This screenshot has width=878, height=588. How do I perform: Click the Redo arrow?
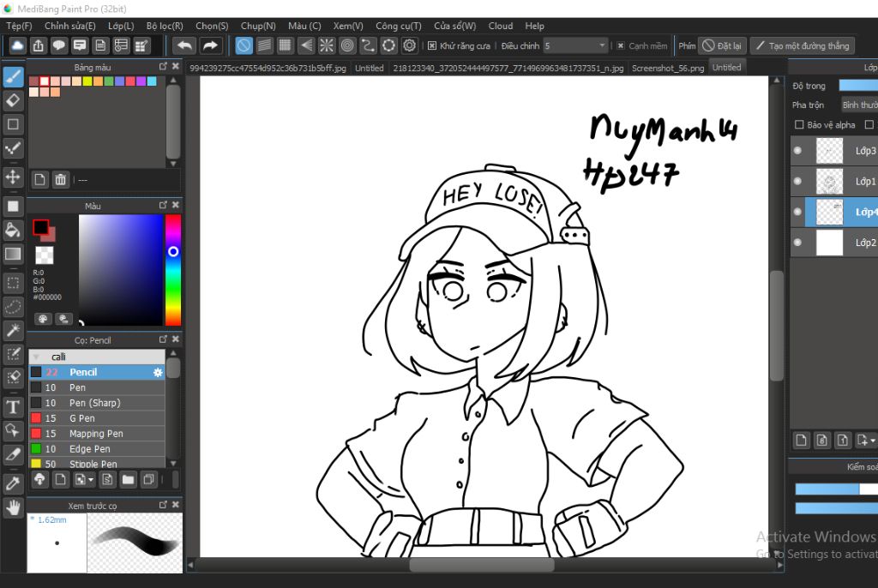coord(210,46)
